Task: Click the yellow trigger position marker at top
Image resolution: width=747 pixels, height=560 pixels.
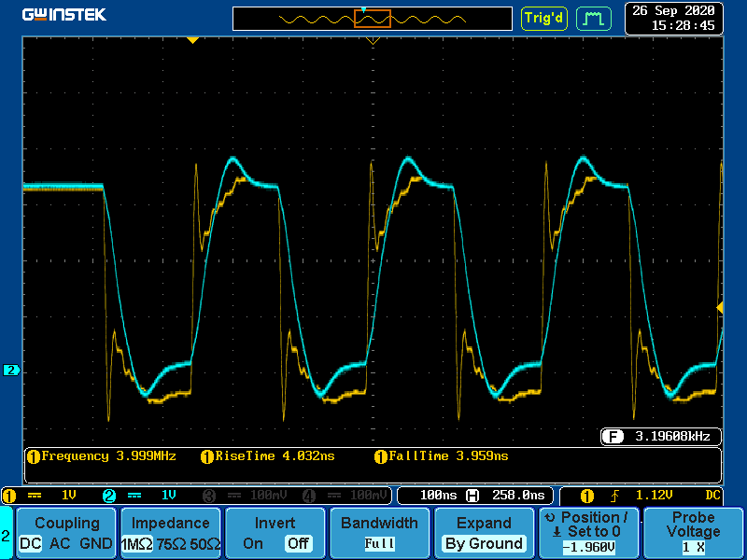Action: point(192,40)
